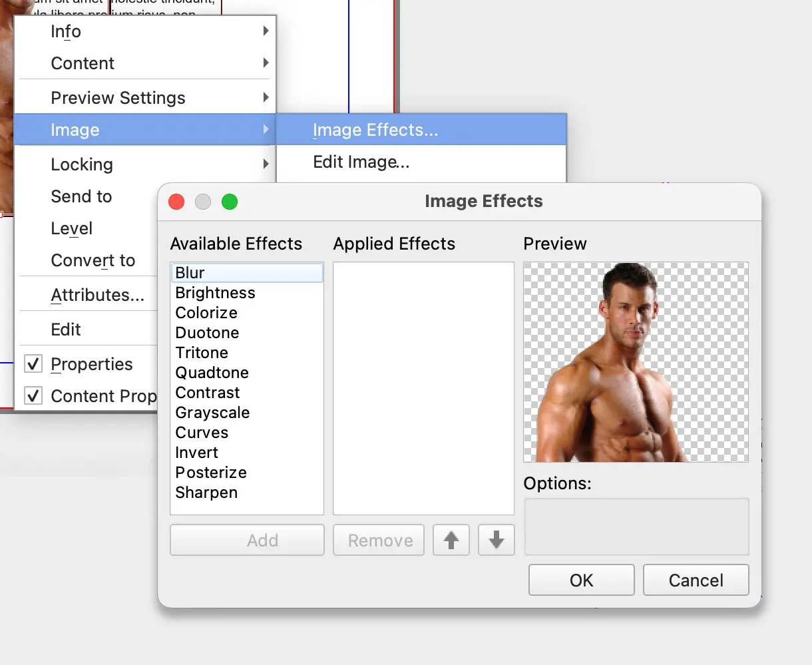This screenshot has height=665, width=812.
Task: Click the green zoom window button
Action: 230,202
